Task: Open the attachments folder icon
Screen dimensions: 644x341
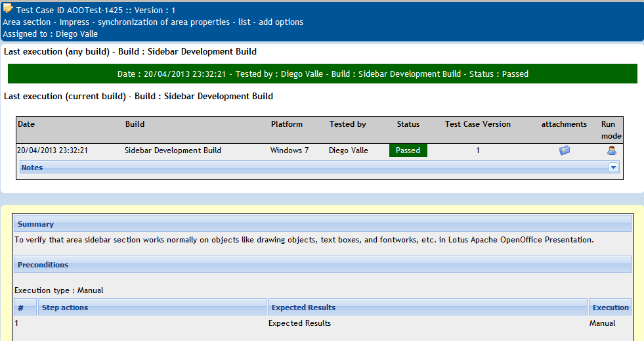Action: click(x=565, y=150)
